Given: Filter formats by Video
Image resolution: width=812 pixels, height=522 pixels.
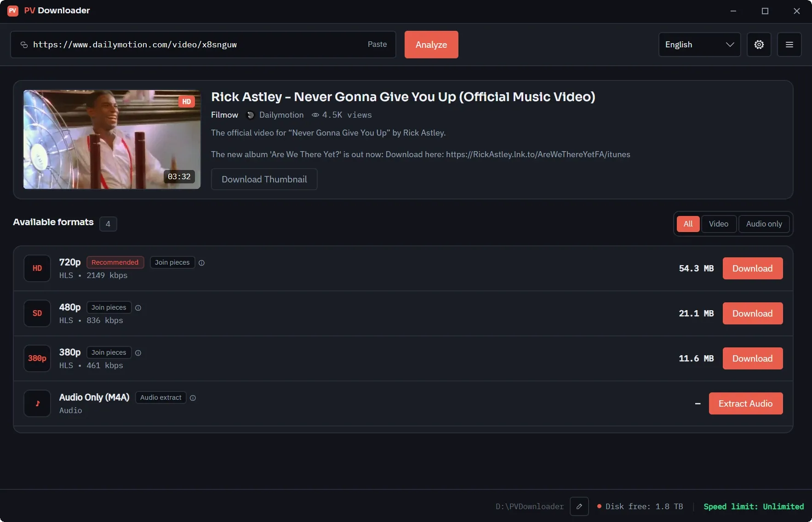Looking at the screenshot, I should [x=719, y=224].
